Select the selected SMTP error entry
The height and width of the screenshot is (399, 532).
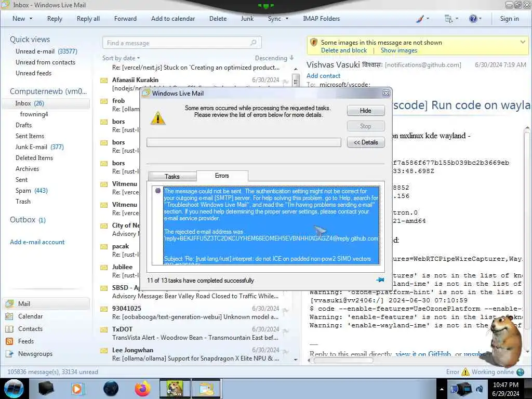pyautogui.click(x=271, y=225)
